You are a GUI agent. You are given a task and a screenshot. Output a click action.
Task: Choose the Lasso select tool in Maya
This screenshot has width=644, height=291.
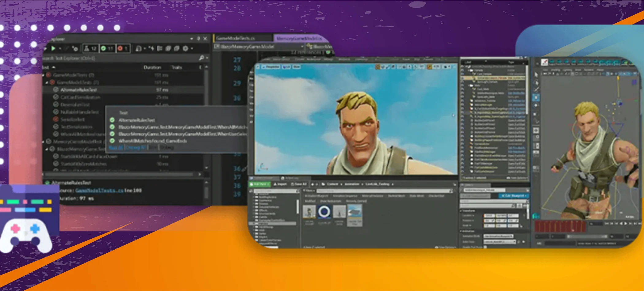536,82
